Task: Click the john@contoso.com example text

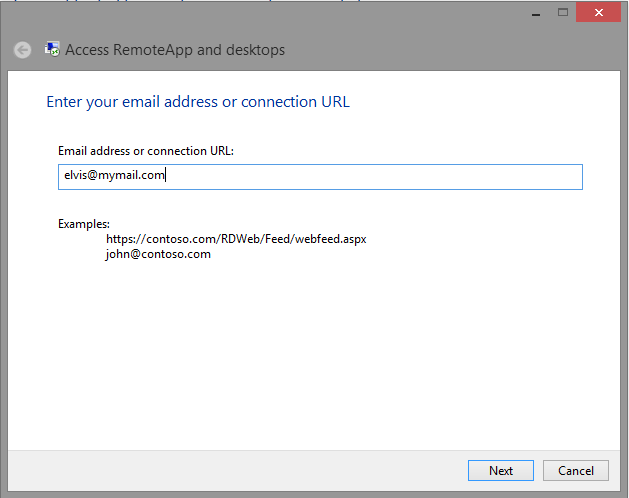Action: [x=158, y=254]
